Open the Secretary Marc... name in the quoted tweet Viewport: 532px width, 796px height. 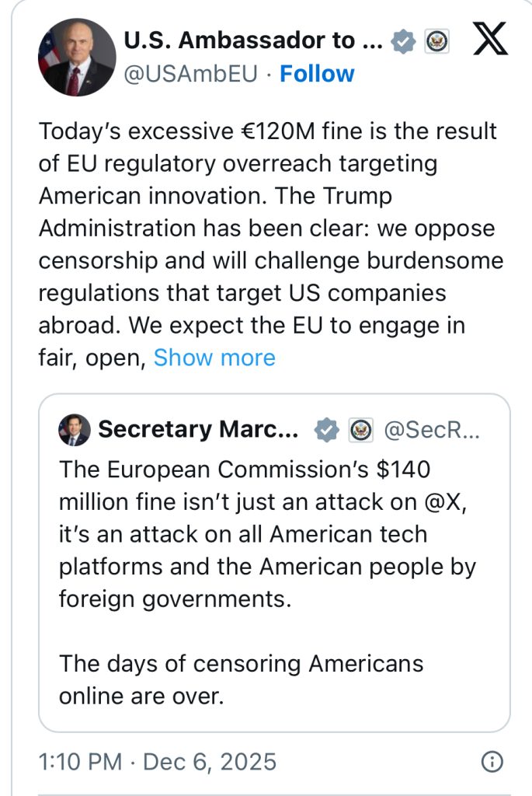coord(198,429)
